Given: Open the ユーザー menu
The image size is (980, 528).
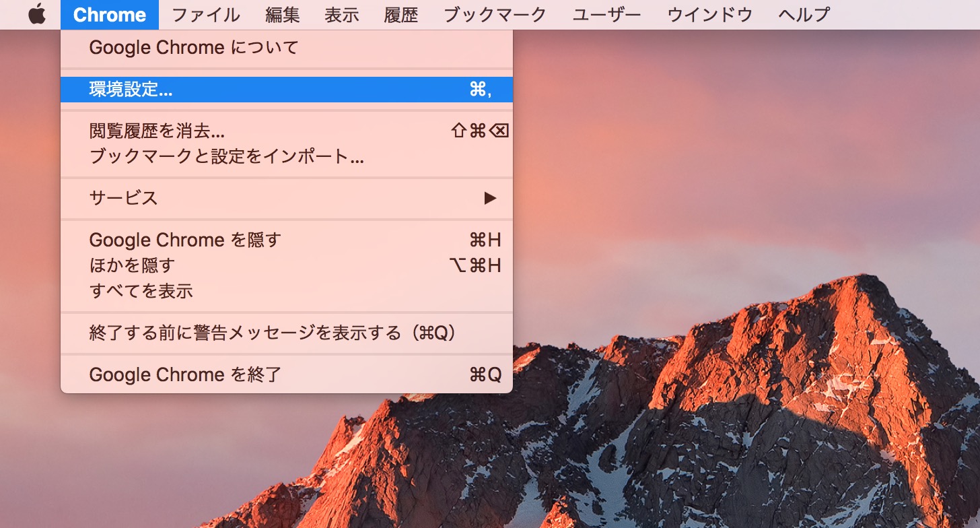Looking at the screenshot, I should point(606,14).
